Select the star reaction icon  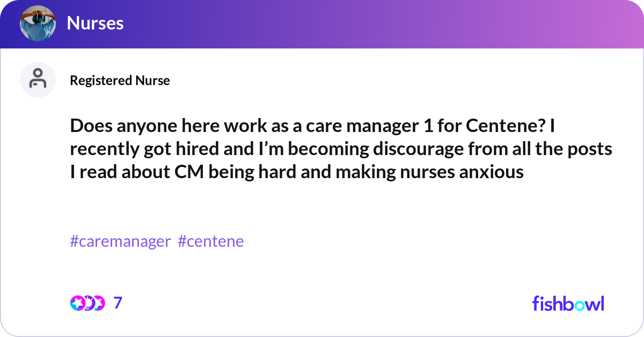[x=77, y=303]
